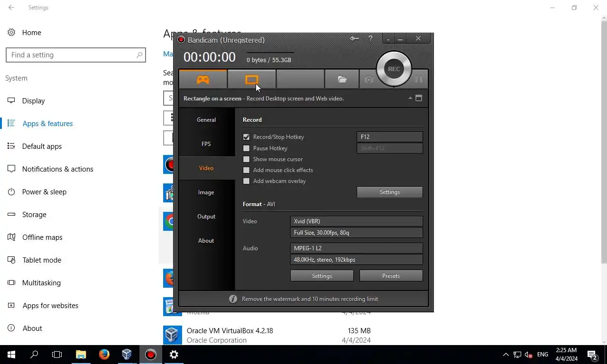
Task: Open the Presets button
Action: [391, 276]
